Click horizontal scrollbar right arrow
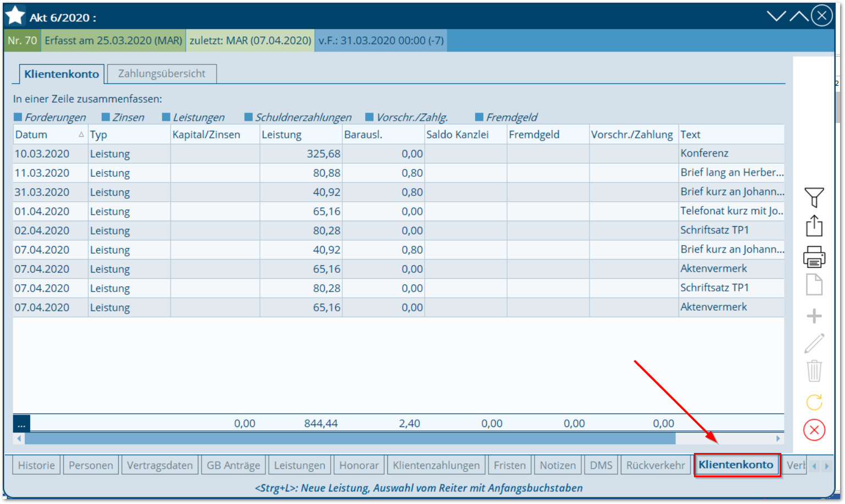The height and width of the screenshot is (504, 845). click(x=778, y=439)
